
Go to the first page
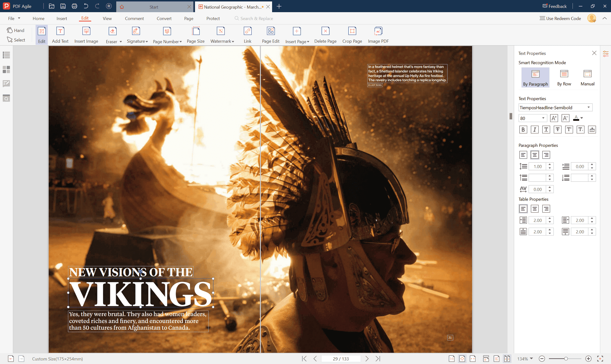click(x=305, y=359)
